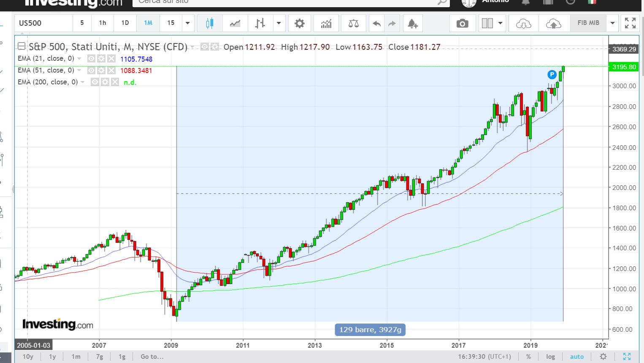Remove the EMA 21 indicator

(111, 59)
